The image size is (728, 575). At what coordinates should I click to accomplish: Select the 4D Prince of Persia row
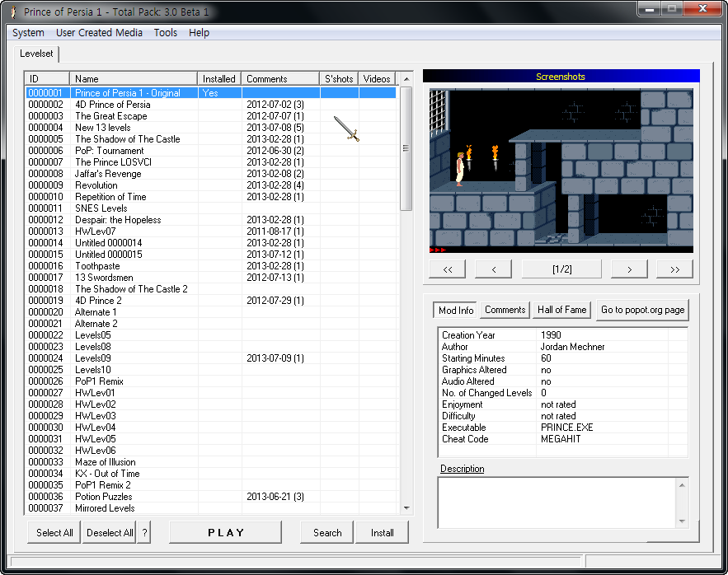[x=211, y=105]
